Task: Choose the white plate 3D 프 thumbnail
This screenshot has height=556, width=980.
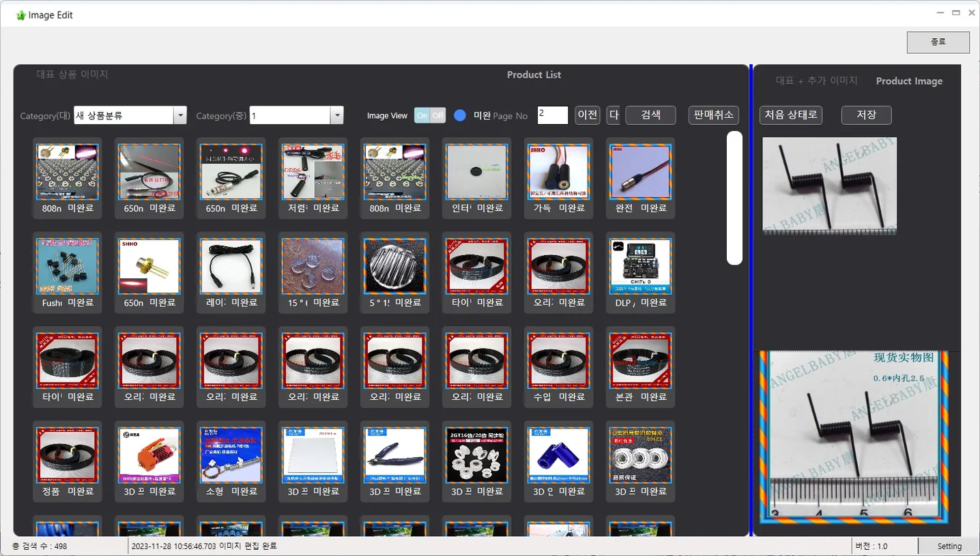Action: (x=313, y=455)
